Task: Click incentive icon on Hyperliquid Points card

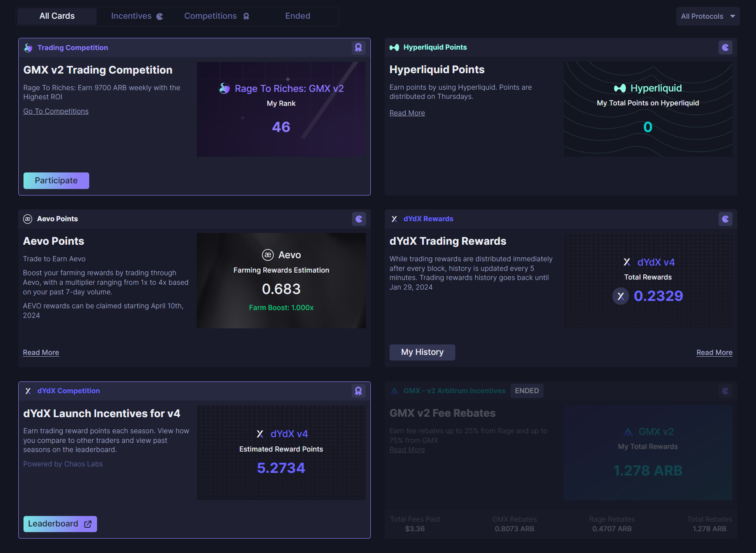Action: [x=725, y=47]
